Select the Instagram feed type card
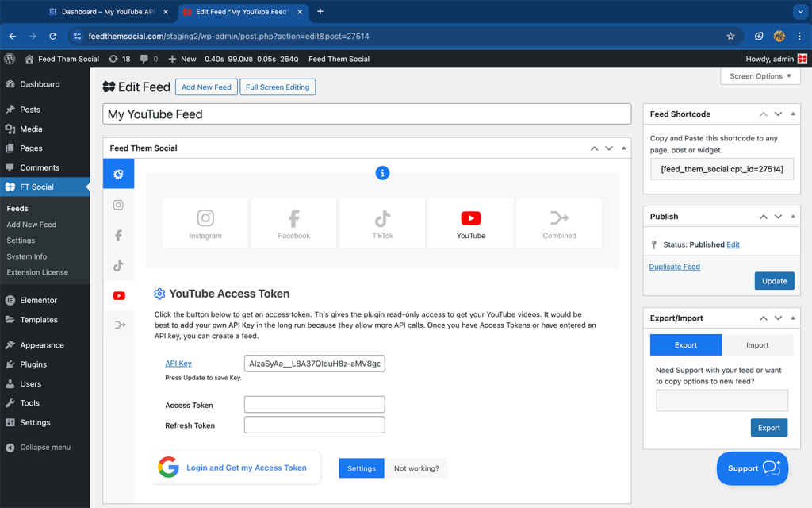Screen dimensions: 812x508 [205, 223]
